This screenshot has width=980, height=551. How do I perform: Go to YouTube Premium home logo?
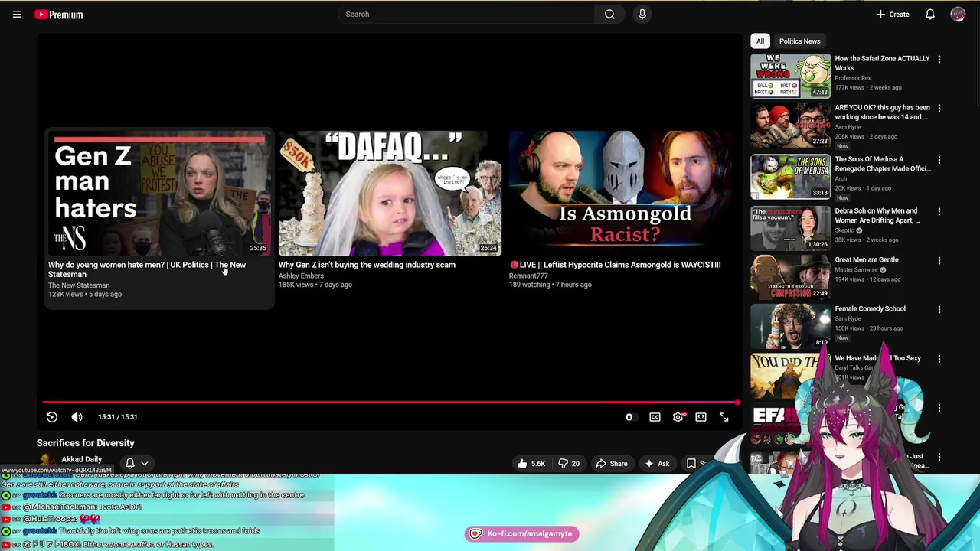[x=58, y=15]
